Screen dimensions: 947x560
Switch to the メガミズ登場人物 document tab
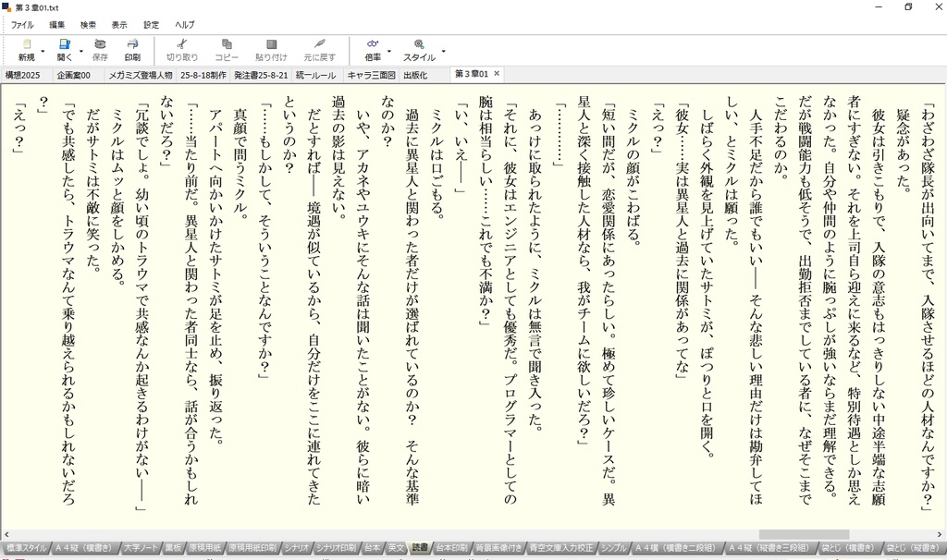click(141, 76)
